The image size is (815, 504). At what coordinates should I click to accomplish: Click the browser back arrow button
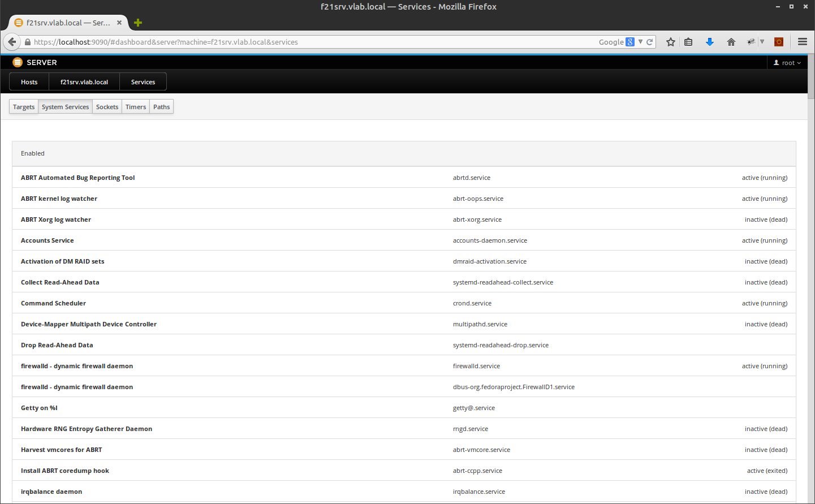pyautogui.click(x=12, y=42)
